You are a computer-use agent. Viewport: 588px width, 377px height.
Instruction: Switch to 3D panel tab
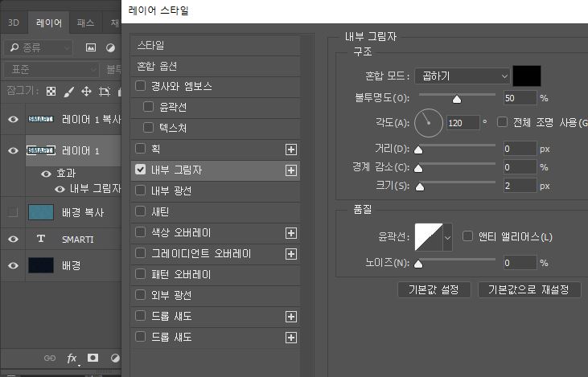point(14,23)
